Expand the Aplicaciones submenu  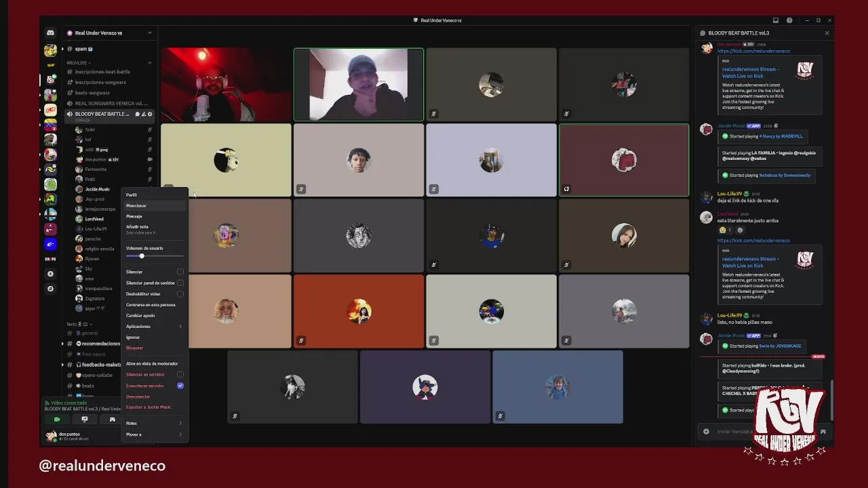154,326
